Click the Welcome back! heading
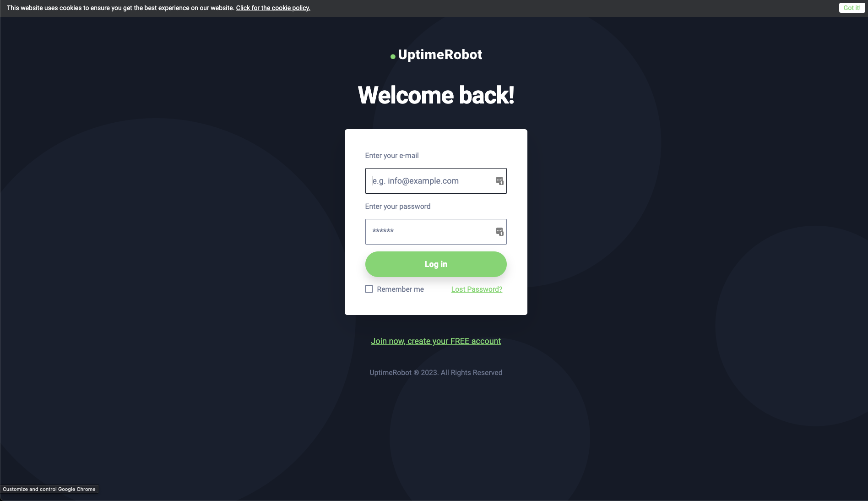868x501 pixels. (436, 95)
